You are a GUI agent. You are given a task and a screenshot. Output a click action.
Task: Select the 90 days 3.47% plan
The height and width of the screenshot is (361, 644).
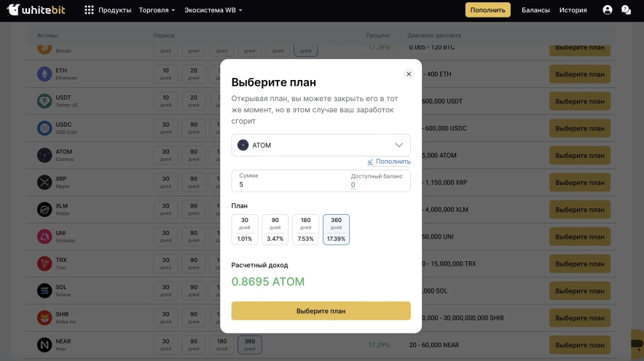[275, 229]
